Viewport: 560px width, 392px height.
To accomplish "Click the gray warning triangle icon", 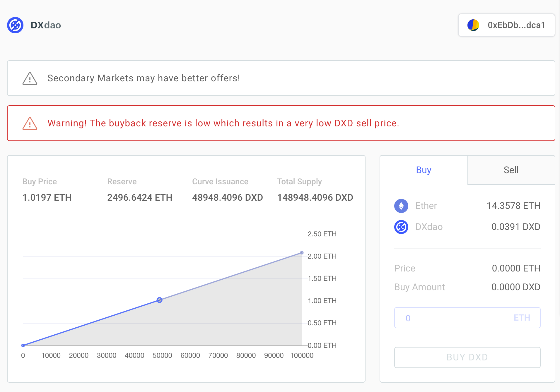I will [x=30, y=78].
